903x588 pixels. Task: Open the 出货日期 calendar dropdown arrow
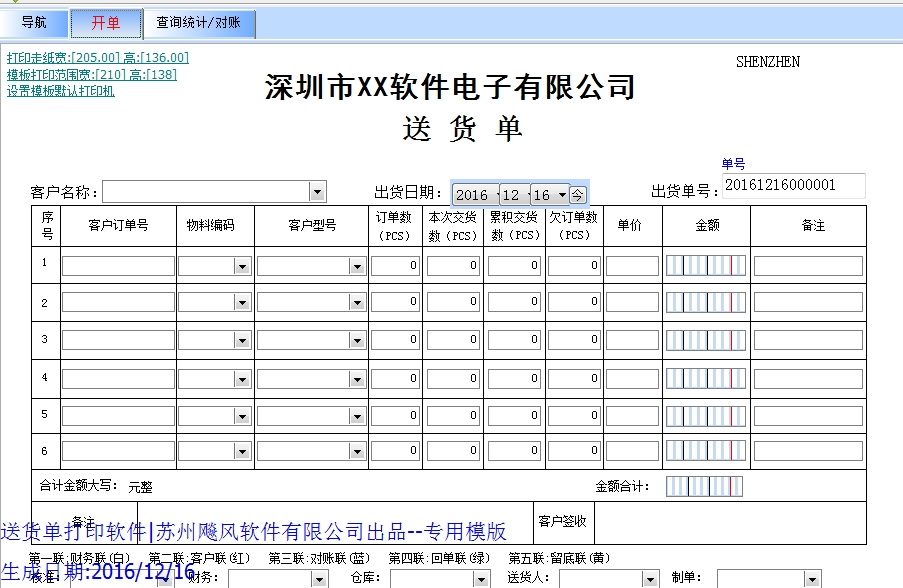click(562, 195)
